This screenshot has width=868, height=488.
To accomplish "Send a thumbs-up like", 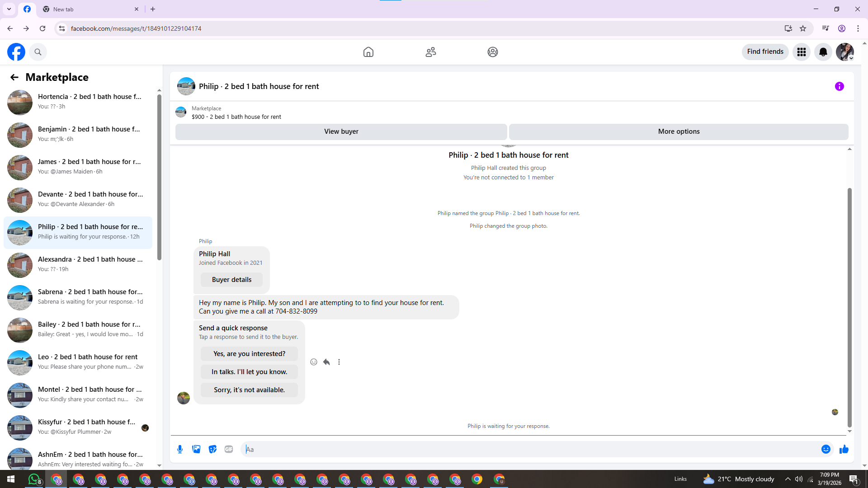I will click(844, 449).
